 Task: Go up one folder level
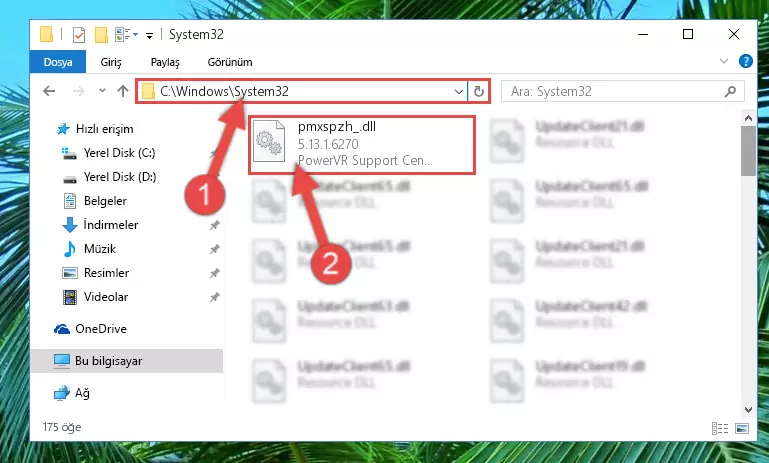(x=123, y=91)
